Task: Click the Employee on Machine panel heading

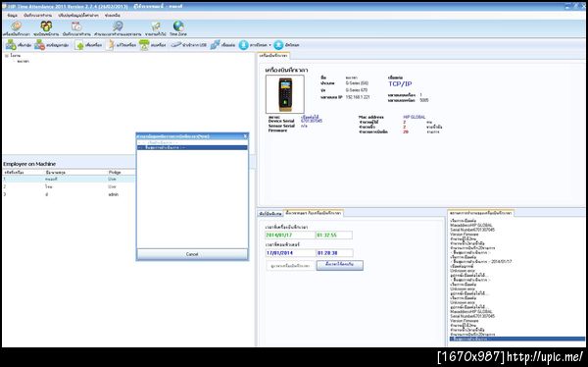Action: (29, 164)
